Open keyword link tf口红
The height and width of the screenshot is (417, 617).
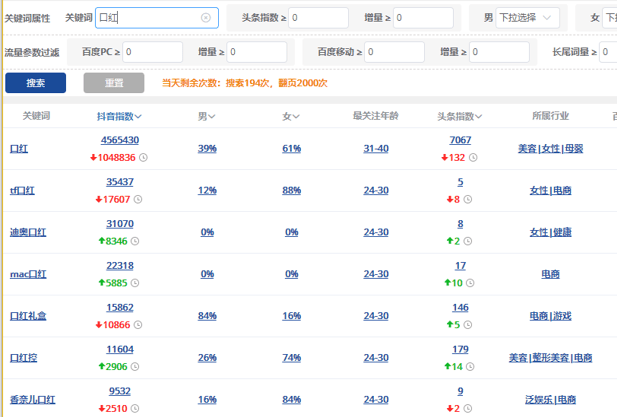[22, 191]
